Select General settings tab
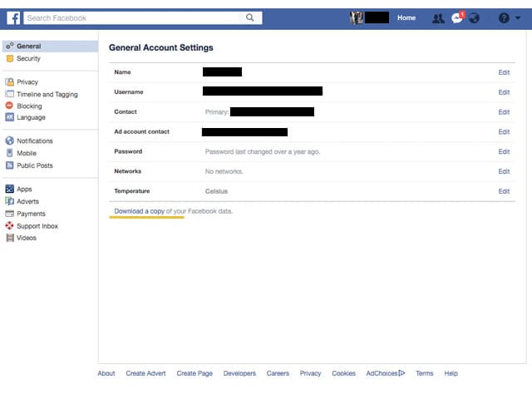 pyautogui.click(x=50, y=47)
